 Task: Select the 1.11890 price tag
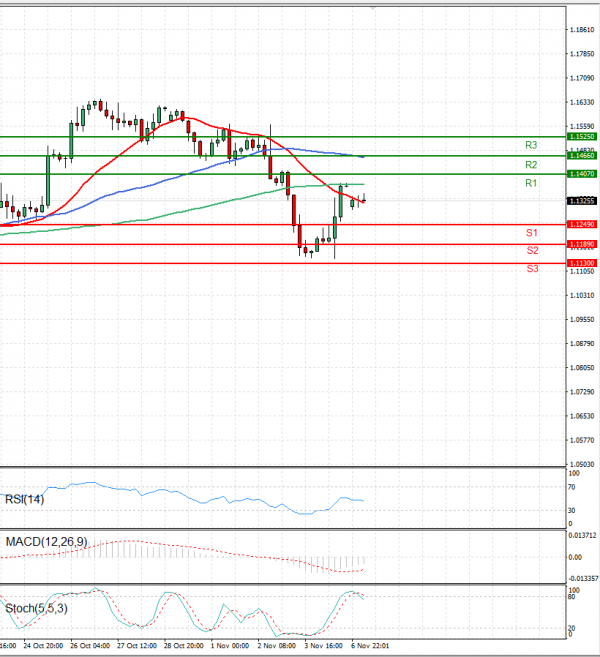coord(582,244)
